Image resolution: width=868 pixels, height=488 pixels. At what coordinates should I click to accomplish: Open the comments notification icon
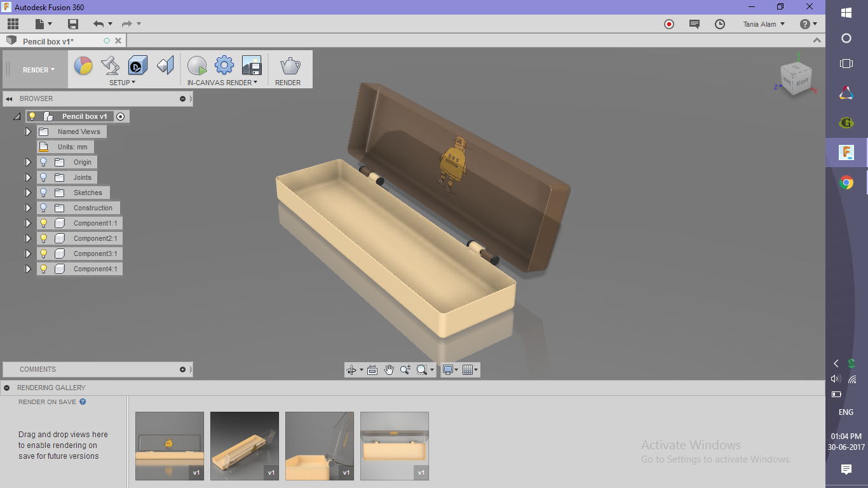pos(694,24)
